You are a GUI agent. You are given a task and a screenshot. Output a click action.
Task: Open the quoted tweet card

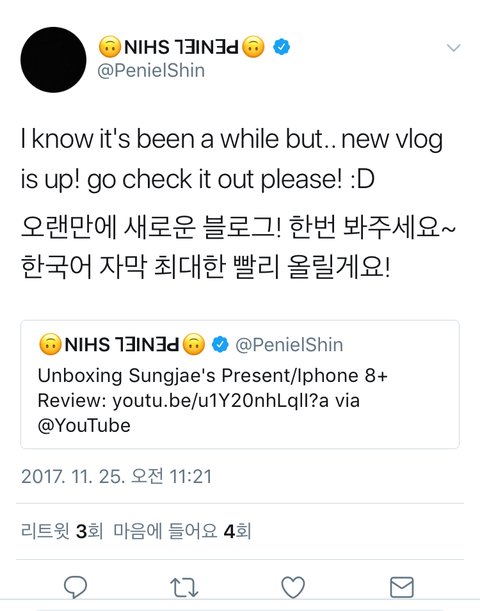240,384
